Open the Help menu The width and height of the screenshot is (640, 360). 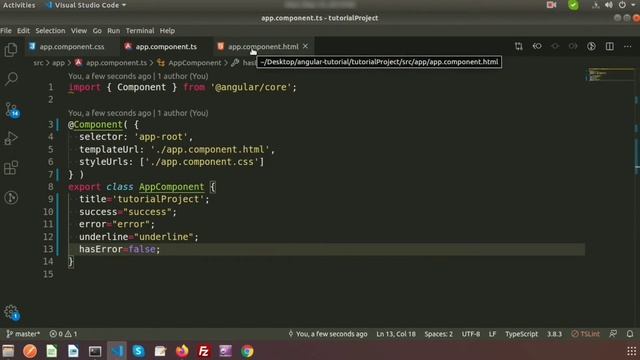[167, 31]
